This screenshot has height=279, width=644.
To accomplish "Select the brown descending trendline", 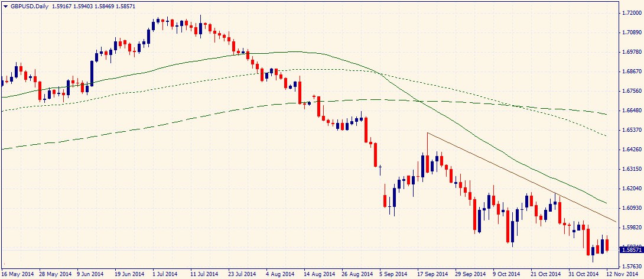I will coord(520,177).
